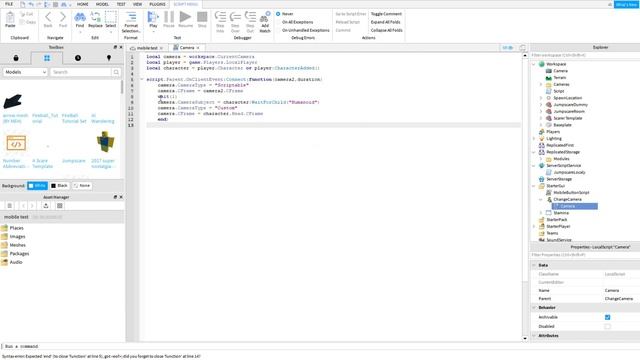Image resolution: width=640 pixels, height=360 pixels.
Task: Expand the Cameras folder node
Action: [541, 84]
